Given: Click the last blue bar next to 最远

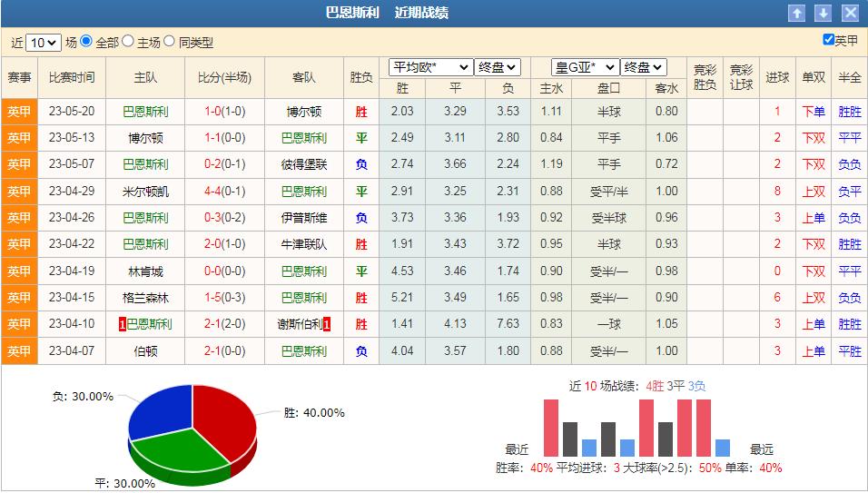Looking at the screenshot, I should (x=723, y=448).
